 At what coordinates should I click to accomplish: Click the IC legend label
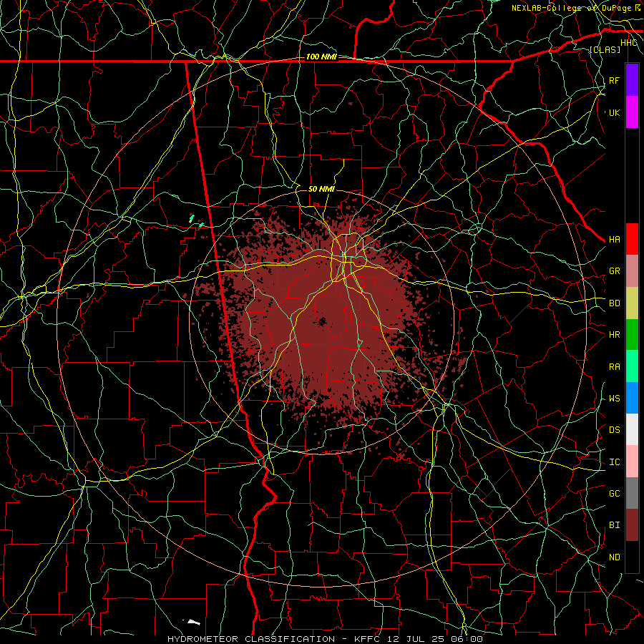coord(614,462)
